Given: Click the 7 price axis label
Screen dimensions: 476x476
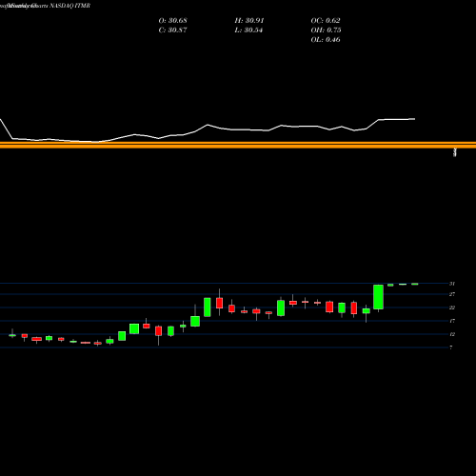Looking at the screenshot, I should 451,347.
